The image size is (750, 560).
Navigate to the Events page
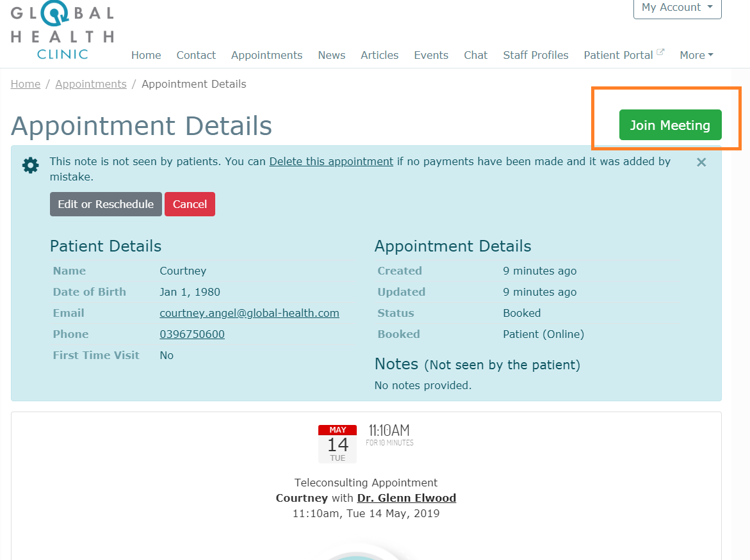coord(431,55)
